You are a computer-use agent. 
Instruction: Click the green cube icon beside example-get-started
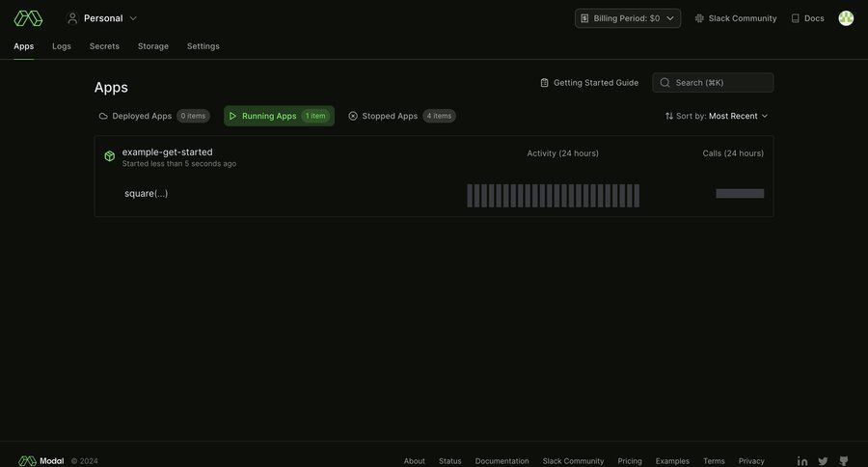click(110, 156)
